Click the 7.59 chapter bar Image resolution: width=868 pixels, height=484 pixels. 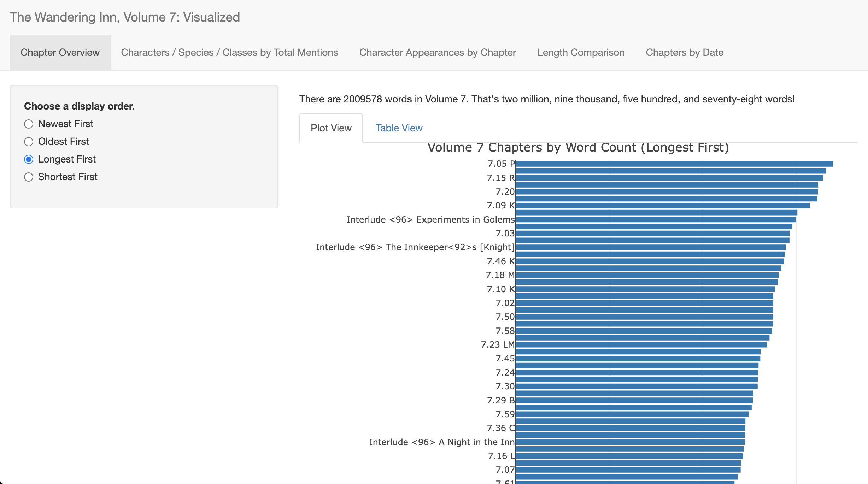click(x=632, y=414)
